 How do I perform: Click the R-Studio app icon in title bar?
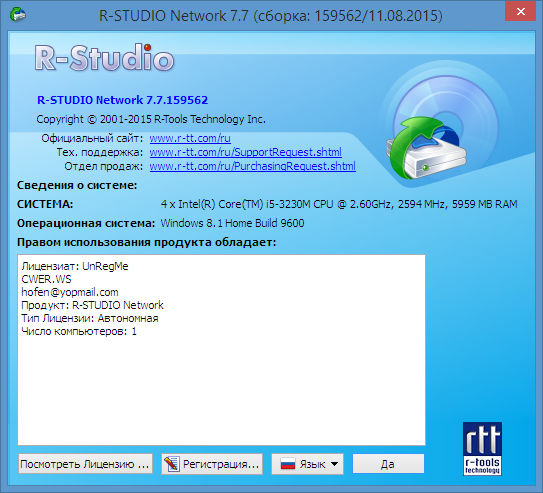(x=18, y=15)
